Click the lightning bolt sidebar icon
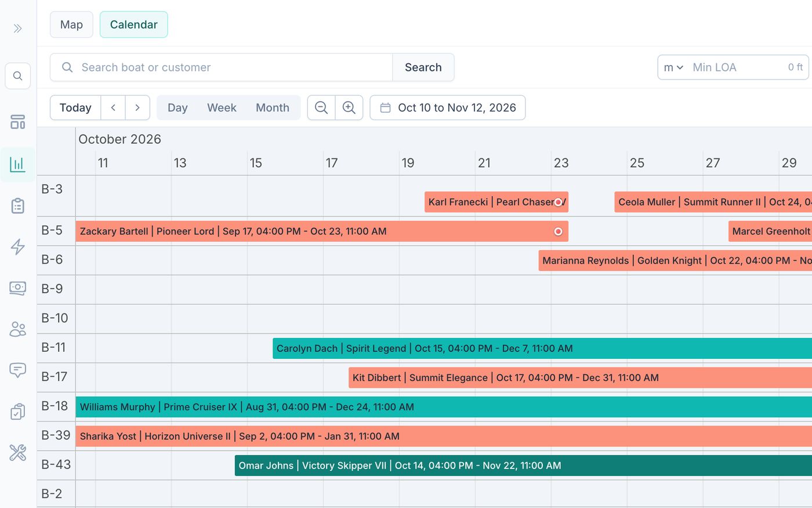Image resolution: width=812 pixels, height=508 pixels. 18,247
